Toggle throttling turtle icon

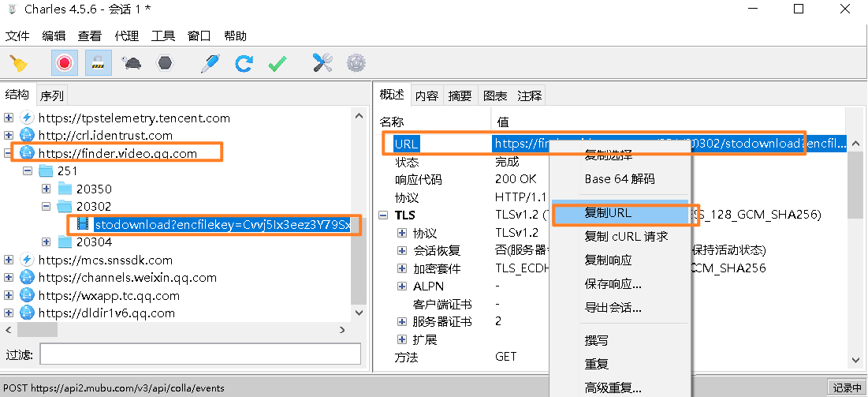pyautogui.click(x=132, y=63)
